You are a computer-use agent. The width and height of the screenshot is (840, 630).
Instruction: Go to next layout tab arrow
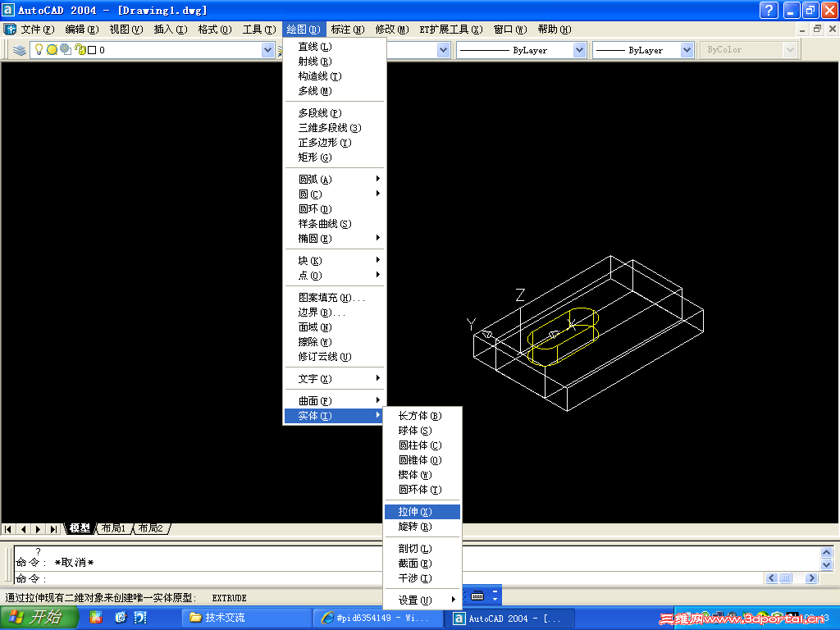[x=38, y=529]
